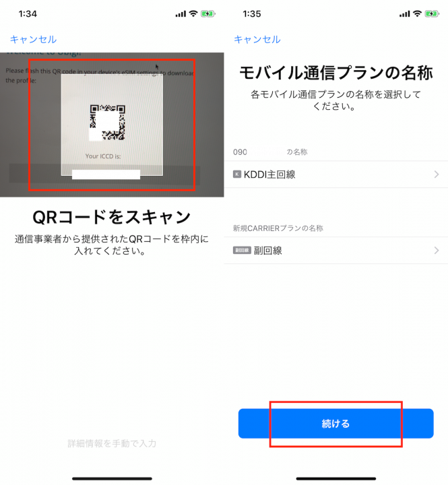This screenshot has height=485, width=448.
Task: Open the 副回線 plan label row
Action: click(336, 251)
